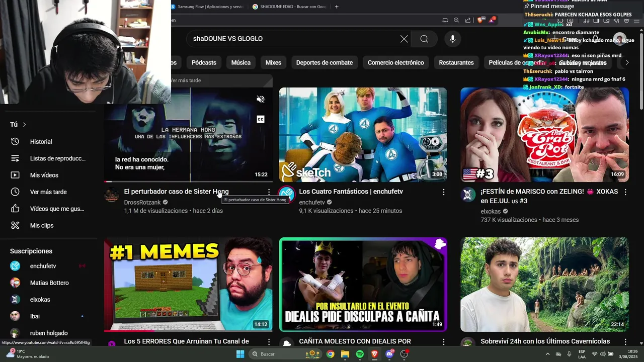Select the Pódcasts filter chip
Screen dimensions: 644x362
coord(204,63)
